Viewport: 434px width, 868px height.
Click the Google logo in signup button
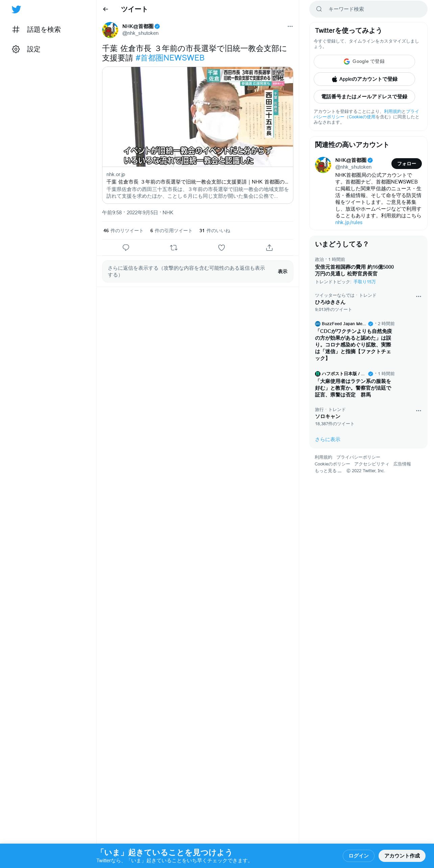coord(347,62)
